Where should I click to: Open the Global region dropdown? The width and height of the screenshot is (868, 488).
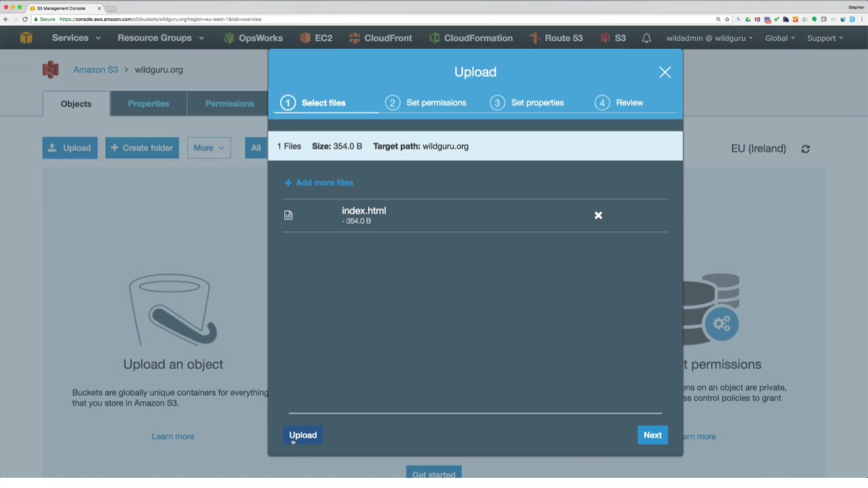780,38
